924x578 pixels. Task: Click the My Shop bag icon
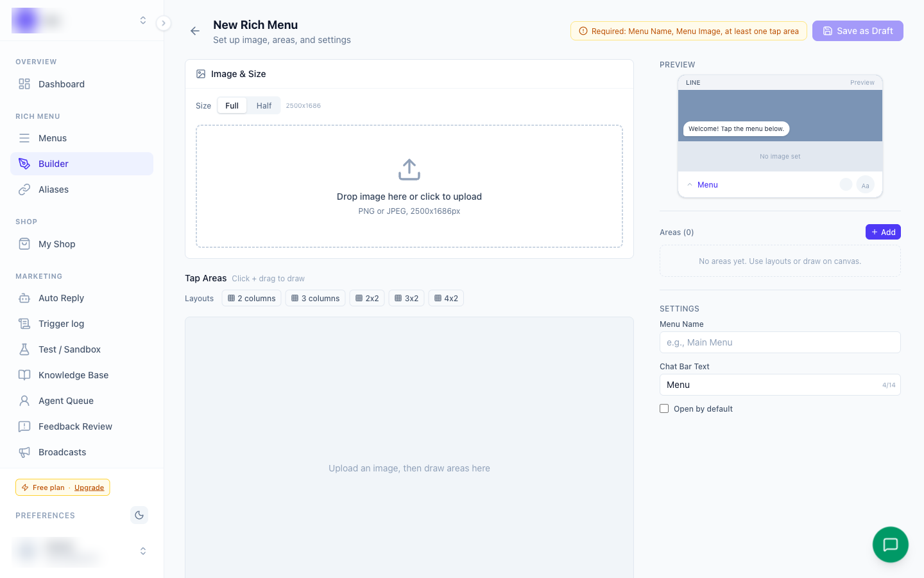tap(24, 244)
